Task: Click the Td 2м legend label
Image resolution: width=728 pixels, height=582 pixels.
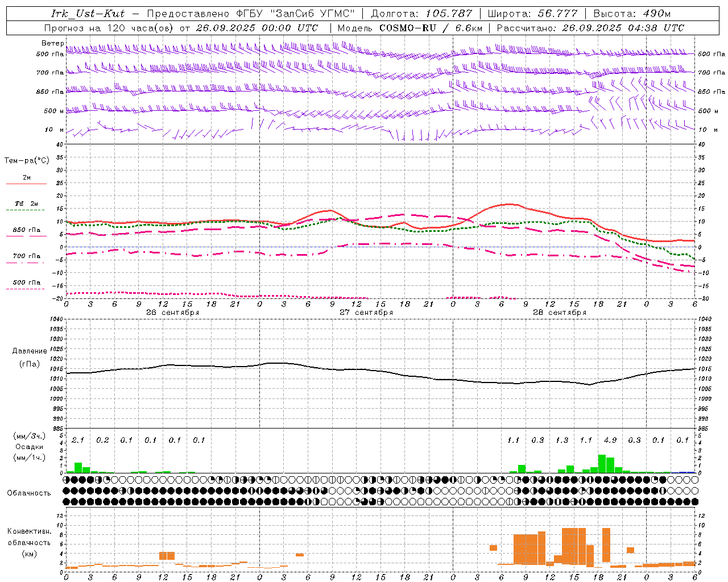Action: point(27,203)
